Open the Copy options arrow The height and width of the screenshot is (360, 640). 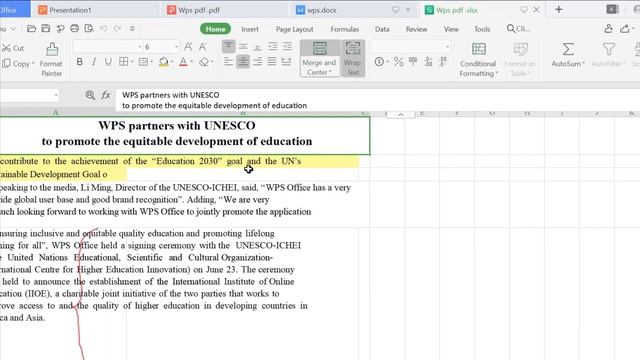[x=33, y=64]
